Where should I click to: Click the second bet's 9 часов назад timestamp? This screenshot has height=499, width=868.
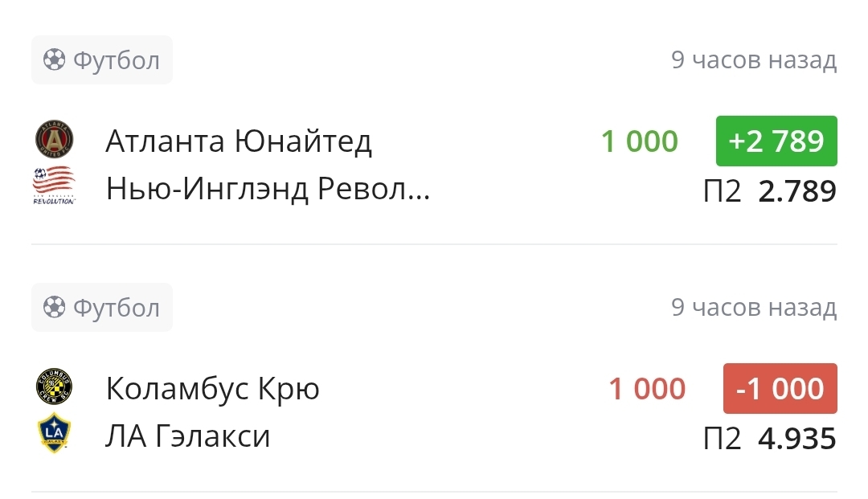754,308
